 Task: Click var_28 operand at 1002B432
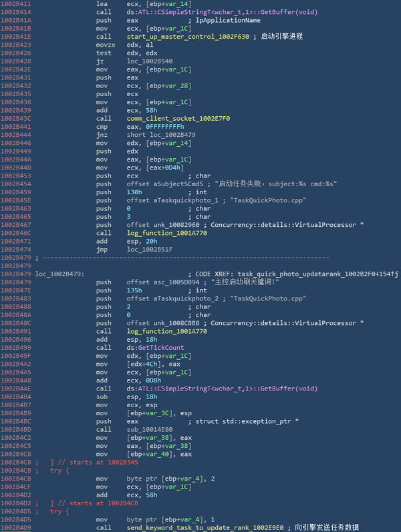coord(176,86)
